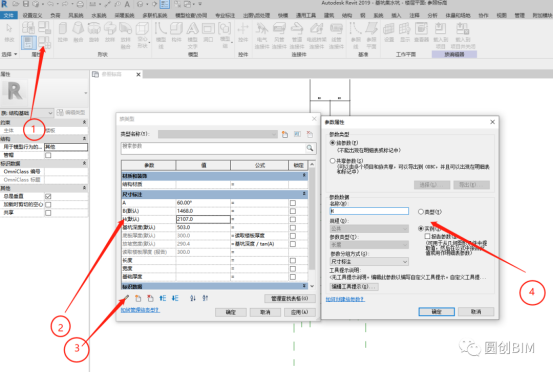
Task: Select the Instance (实例) radio button
Action: 420,228
